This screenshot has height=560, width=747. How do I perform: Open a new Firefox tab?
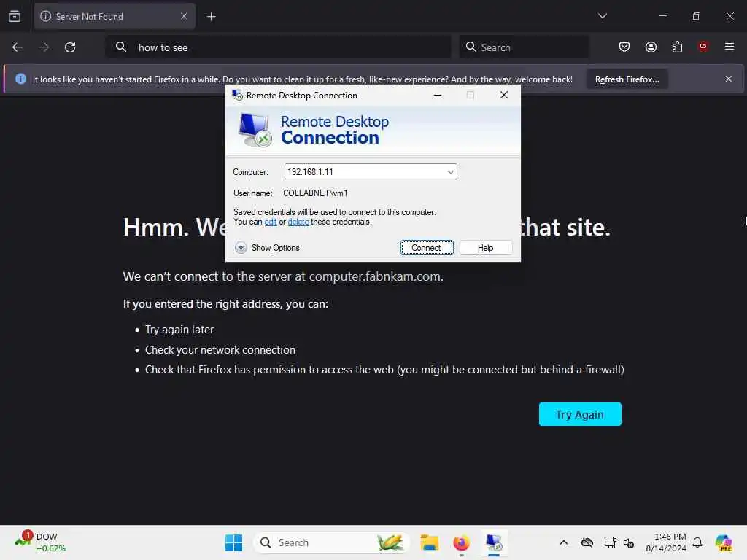pos(211,17)
